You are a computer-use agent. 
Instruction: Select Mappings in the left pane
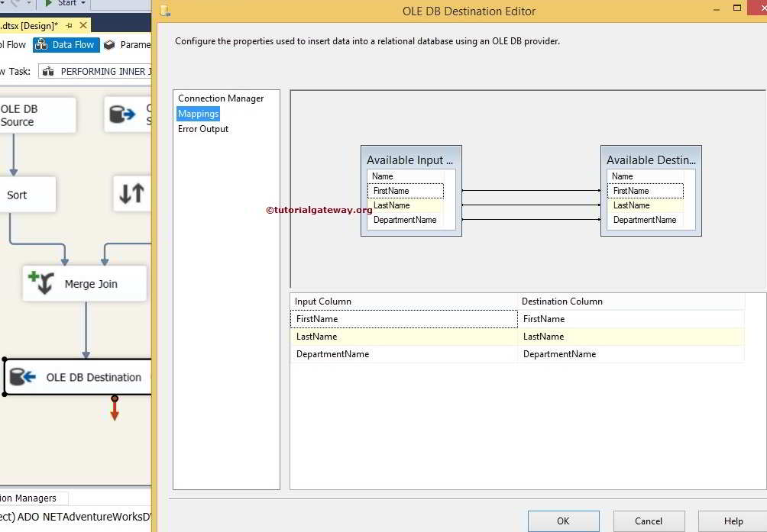click(x=198, y=113)
